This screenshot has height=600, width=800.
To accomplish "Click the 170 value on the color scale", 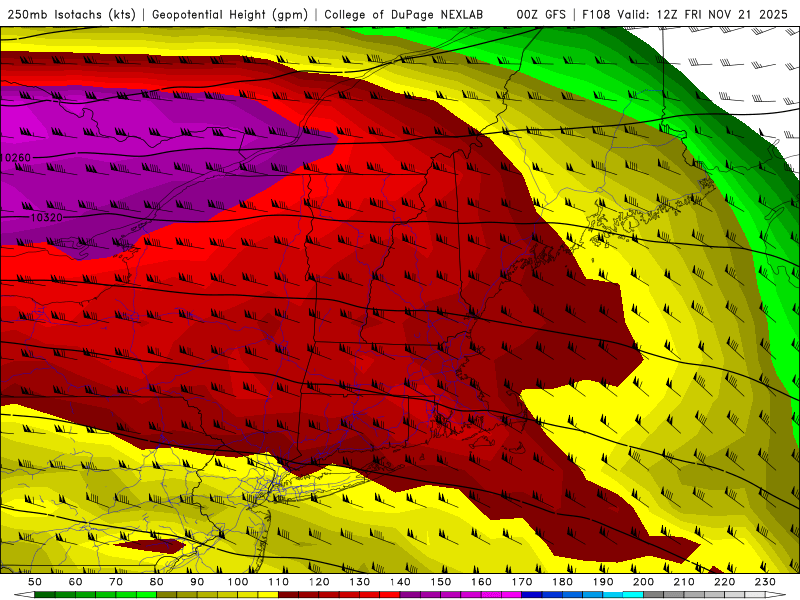I will [x=522, y=582].
